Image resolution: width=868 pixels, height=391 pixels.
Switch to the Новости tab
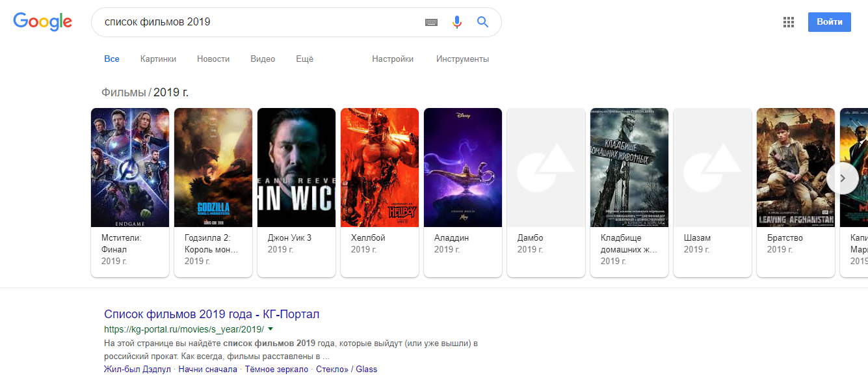213,59
